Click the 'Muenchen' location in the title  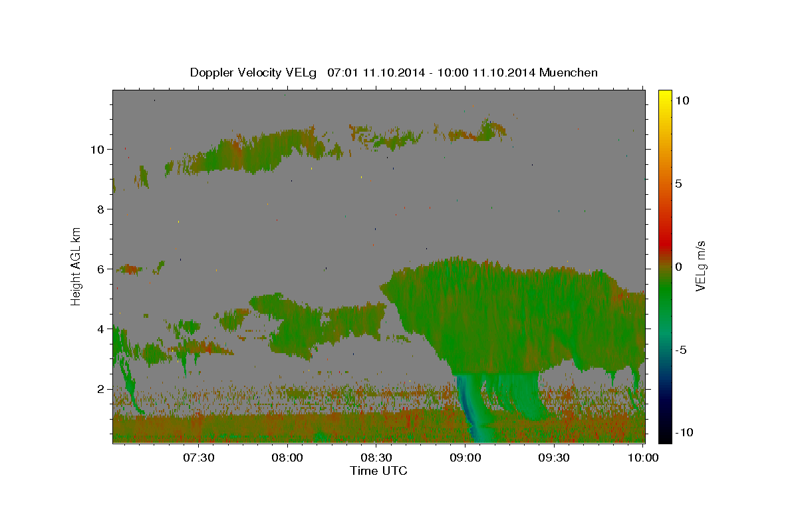click(569, 72)
